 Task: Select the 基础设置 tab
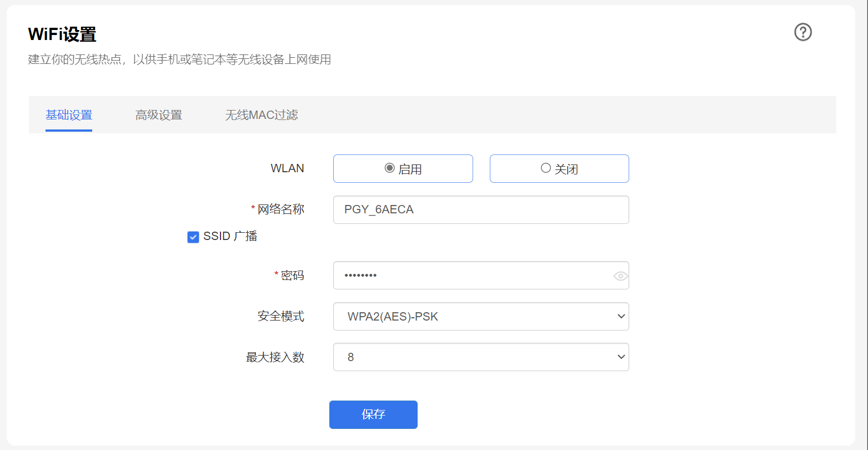68,114
